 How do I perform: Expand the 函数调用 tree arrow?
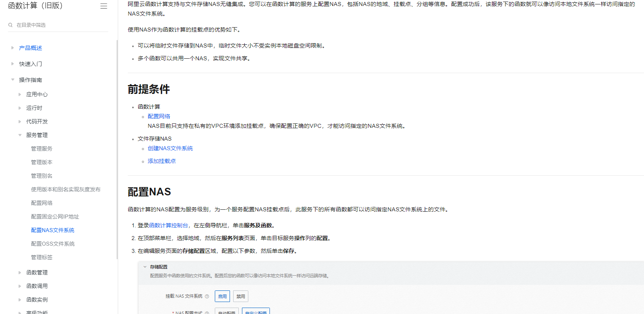[x=20, y=286]
